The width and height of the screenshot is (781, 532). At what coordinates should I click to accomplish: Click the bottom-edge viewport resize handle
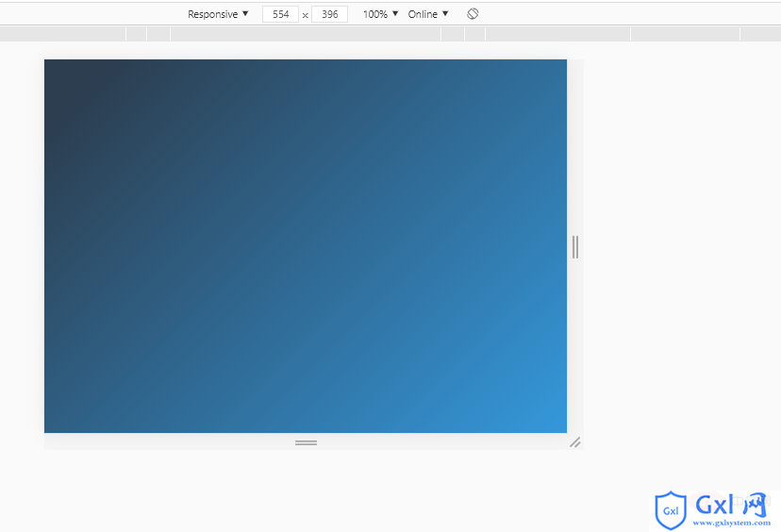(306, 442)
